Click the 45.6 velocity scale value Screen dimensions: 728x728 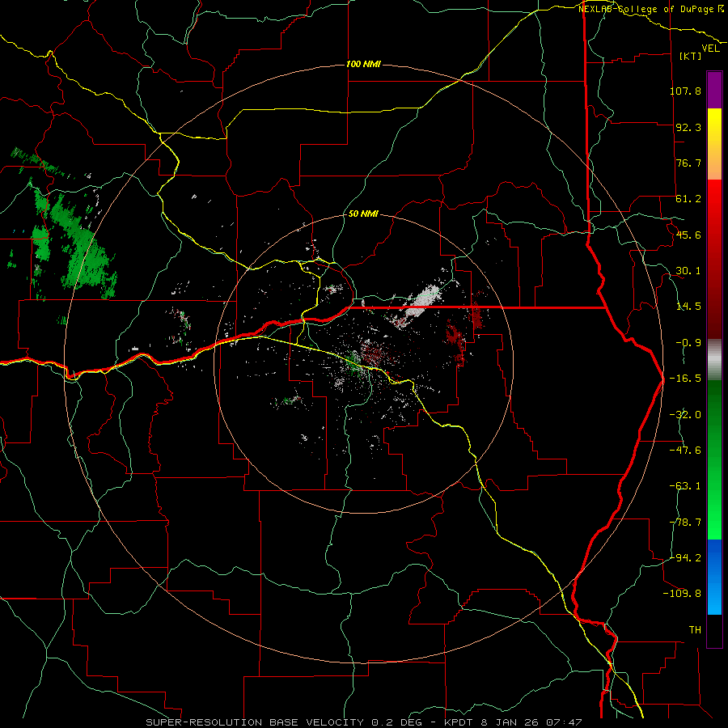(x=688, y=235)
